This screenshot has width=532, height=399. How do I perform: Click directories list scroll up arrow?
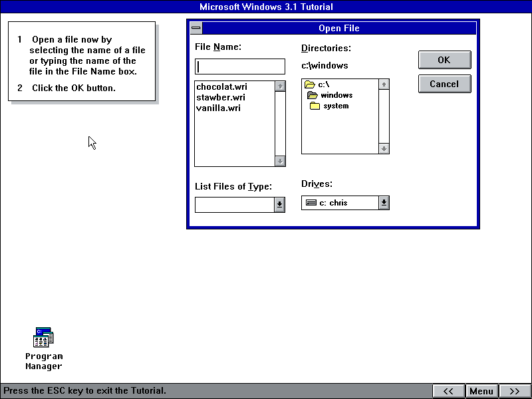pyautogui.click(x=384, y=84)
